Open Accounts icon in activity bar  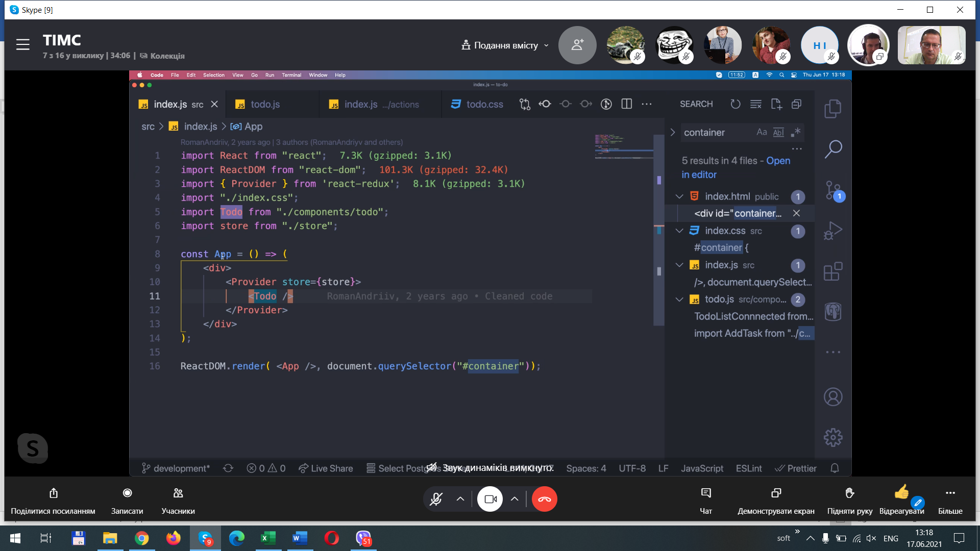pyautogui.click(x=833, y=397)
